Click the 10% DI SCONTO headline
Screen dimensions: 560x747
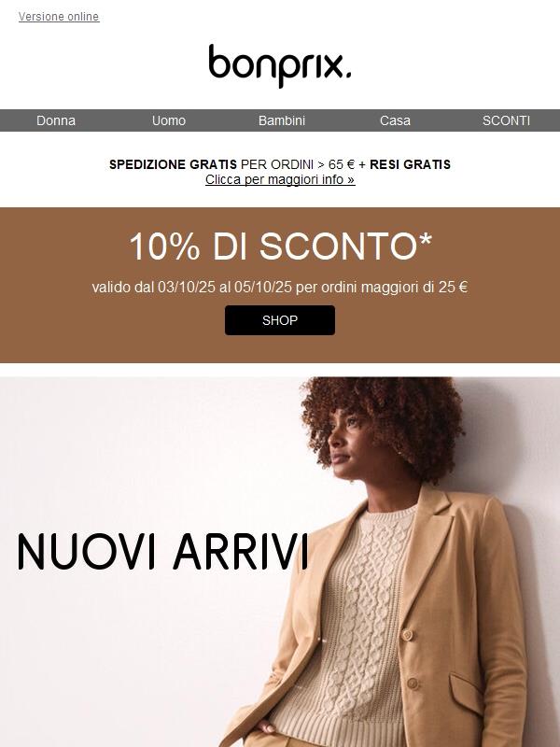coord(280,246)
